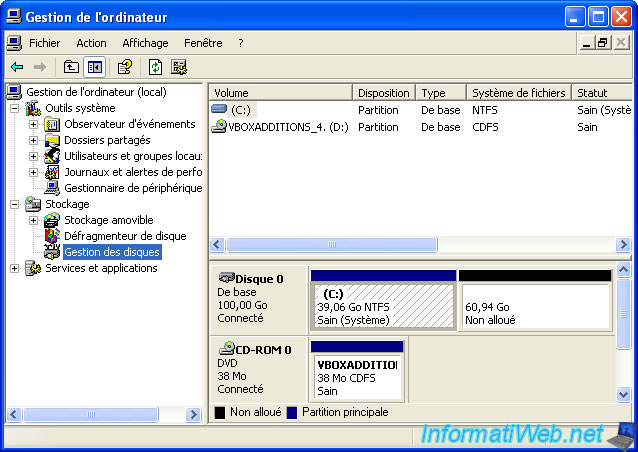Click disk view scrollbar up arrow

click(x=624, y=269)
